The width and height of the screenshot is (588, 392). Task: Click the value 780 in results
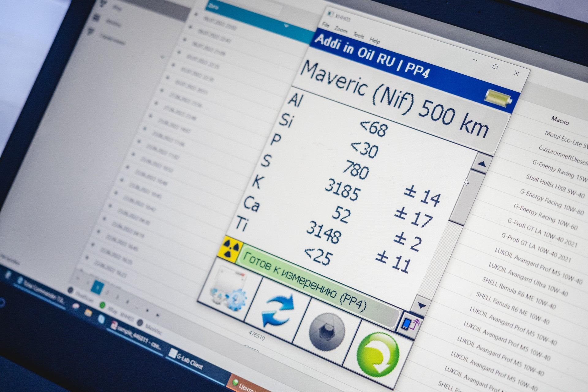pyautogui.click(x=355, y=170)
